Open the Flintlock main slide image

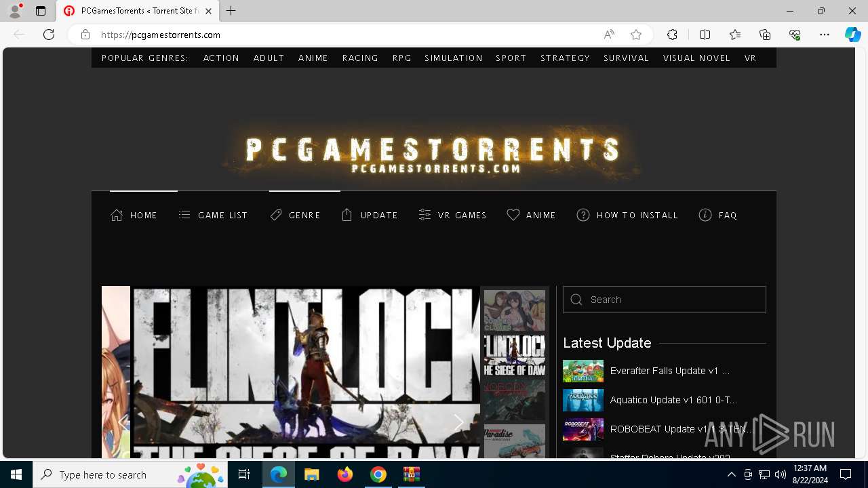pyautogui.click(x=307, y=372)
